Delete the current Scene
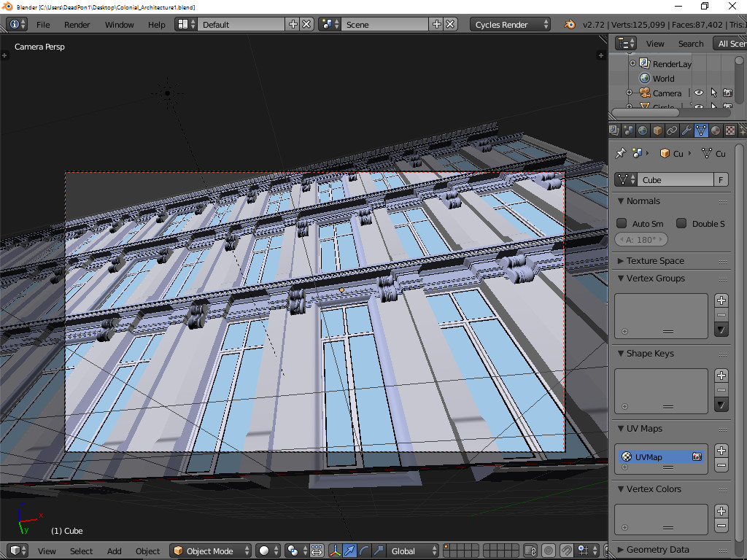747x560 pixels. 450,24
